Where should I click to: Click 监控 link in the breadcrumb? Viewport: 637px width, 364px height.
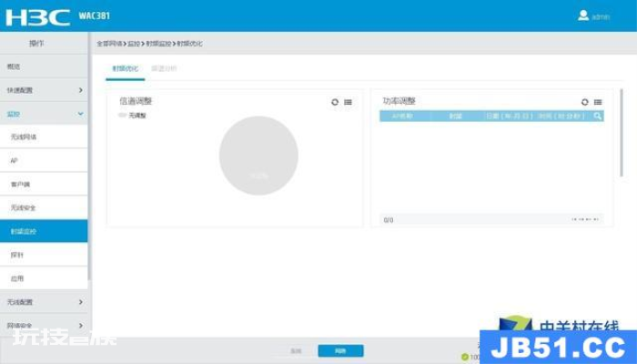(134, 44)
